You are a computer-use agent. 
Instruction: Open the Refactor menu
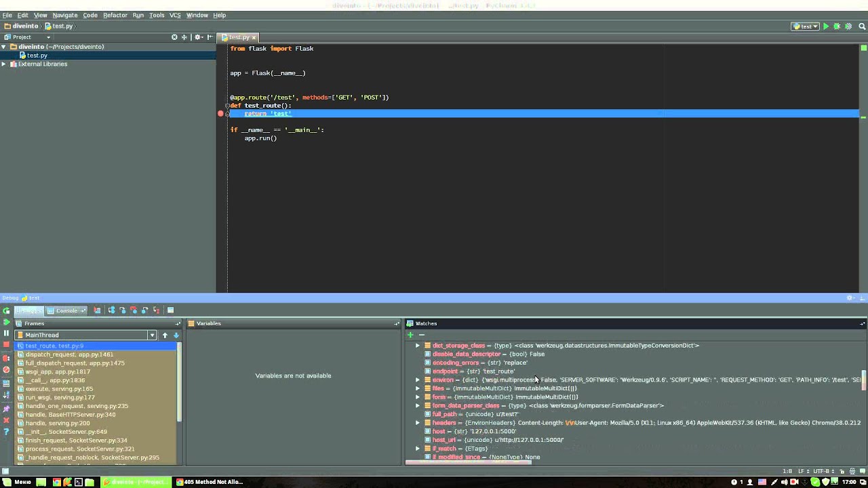(115, 15)
